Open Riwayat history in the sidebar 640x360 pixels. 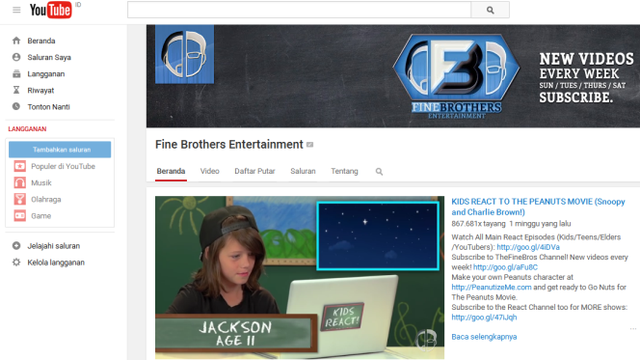pyautogui.click(x=41, y=90)
